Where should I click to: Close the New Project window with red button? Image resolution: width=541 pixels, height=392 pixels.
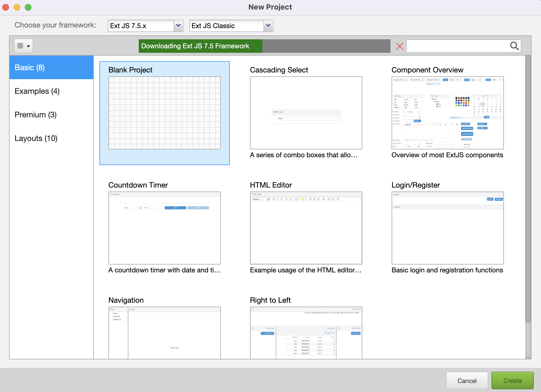[x=6, y=7]
